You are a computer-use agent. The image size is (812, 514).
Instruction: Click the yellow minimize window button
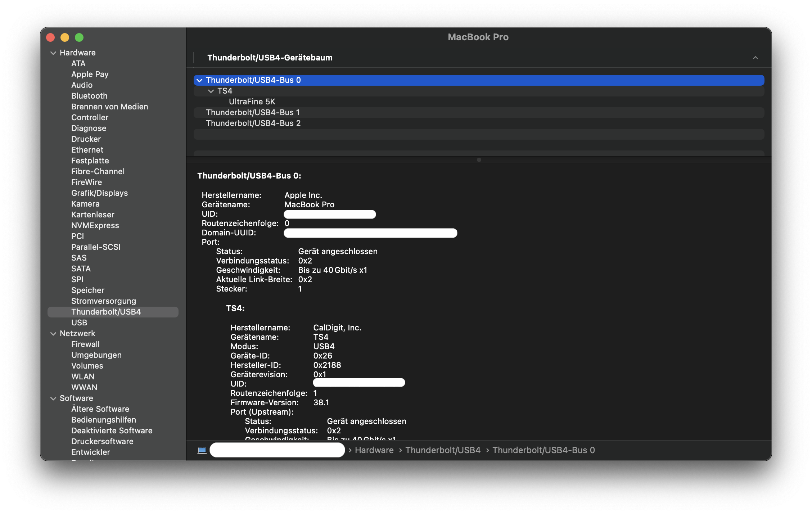pyautogui.click(x=65, y=37)
